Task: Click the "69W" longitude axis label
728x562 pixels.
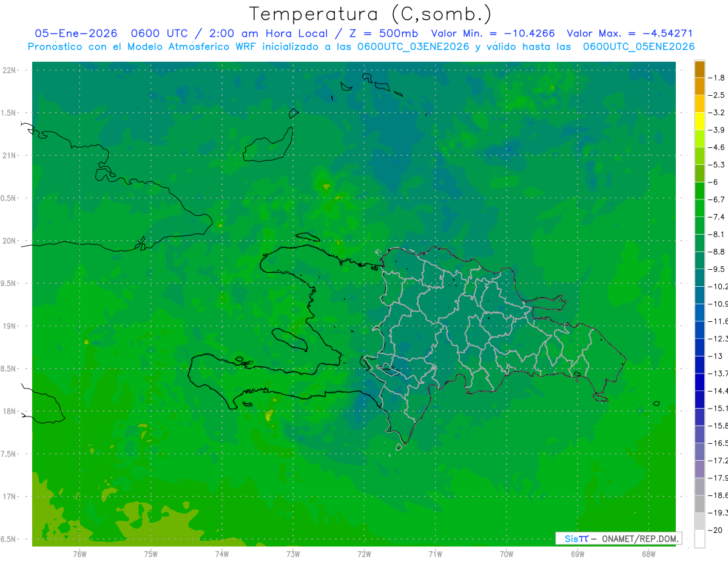Action: 578,554
